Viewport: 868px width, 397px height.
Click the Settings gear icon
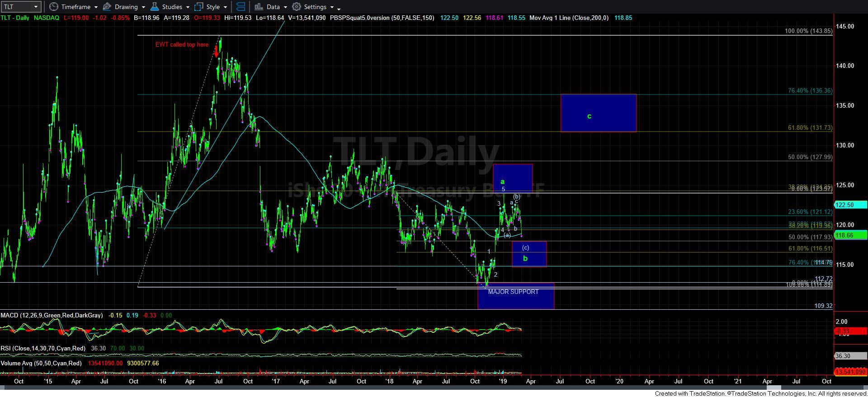point(297,7)
